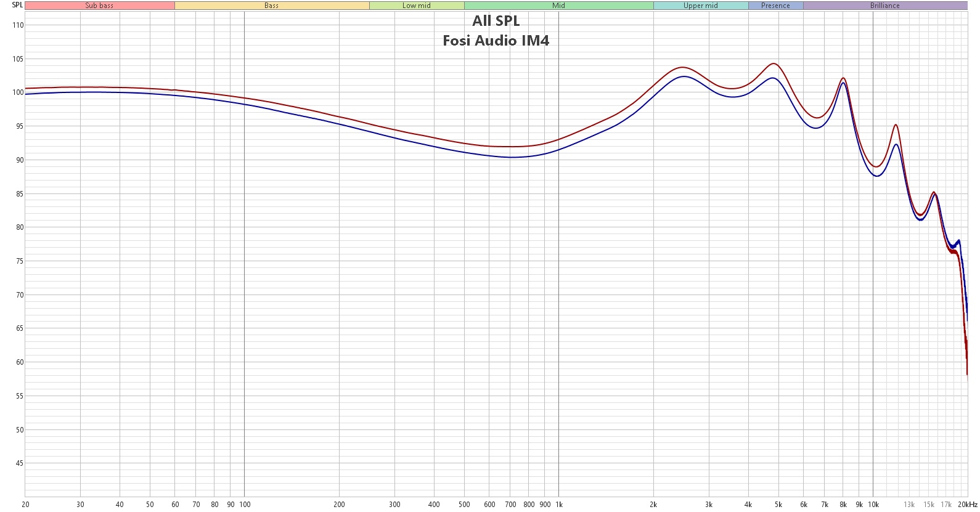The height and width of the screenshot is (512, 980).
Task: Click the '300' frequency axis label
Action: (394, 505)
